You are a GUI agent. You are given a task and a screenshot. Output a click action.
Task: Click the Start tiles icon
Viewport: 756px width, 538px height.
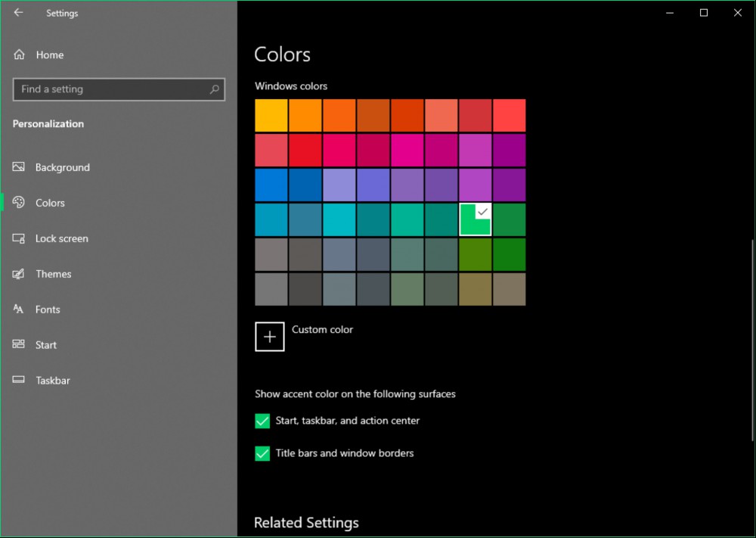[19, 344]
